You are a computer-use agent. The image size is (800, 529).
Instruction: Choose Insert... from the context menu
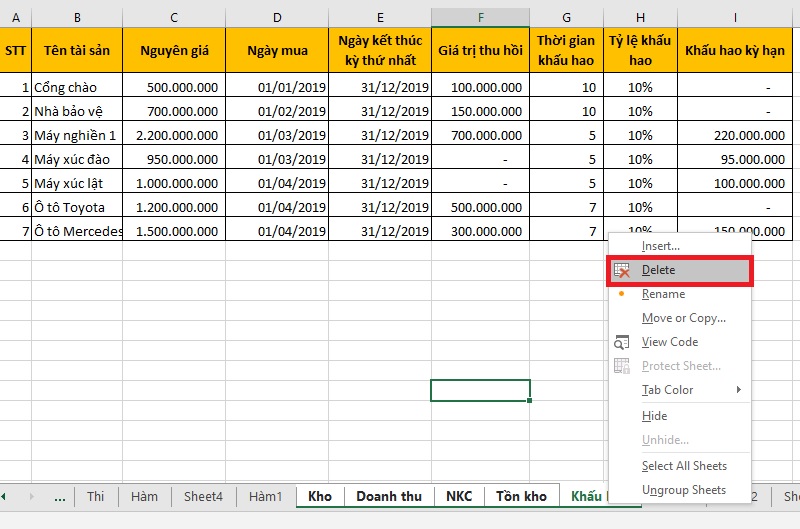click(x=660, y=246)
